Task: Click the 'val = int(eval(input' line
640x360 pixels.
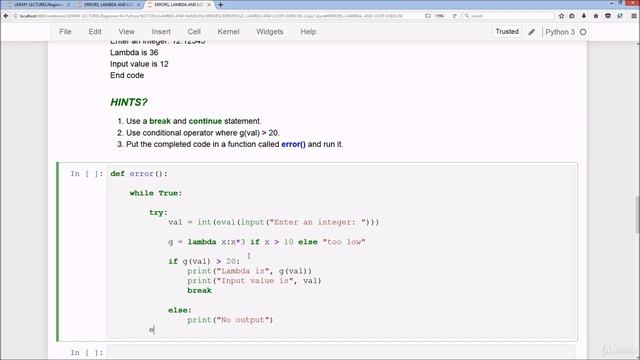Action: coord(273,222)
